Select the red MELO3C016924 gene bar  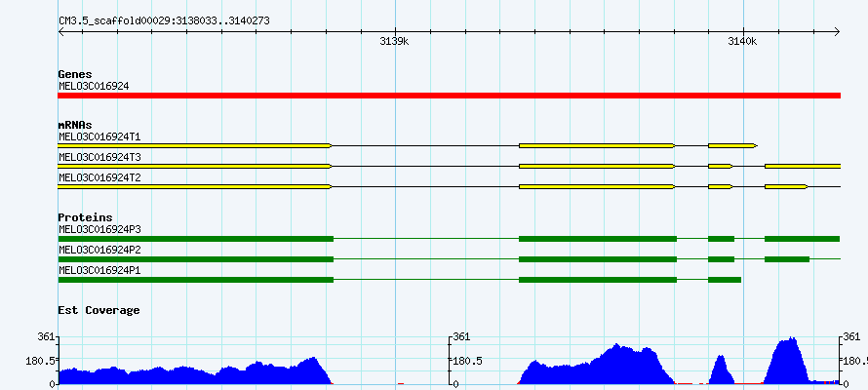click(449, 96)
